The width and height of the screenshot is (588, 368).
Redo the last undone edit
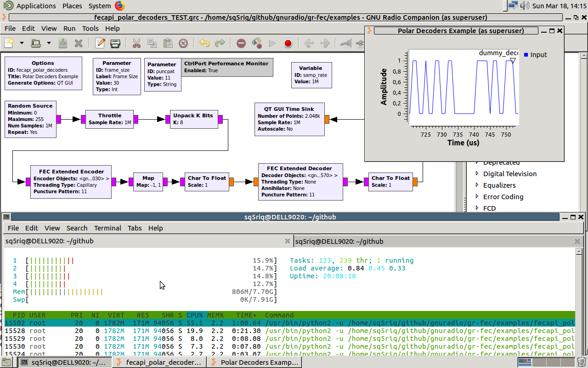point(220,43)
